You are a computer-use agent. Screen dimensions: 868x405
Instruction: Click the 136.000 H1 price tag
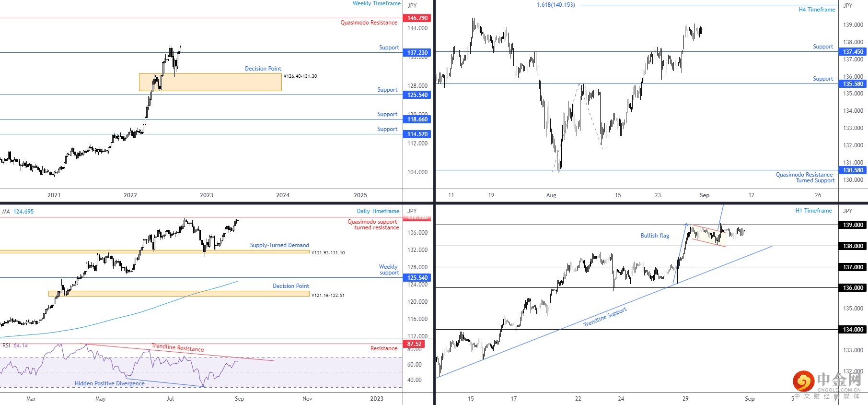853,288
